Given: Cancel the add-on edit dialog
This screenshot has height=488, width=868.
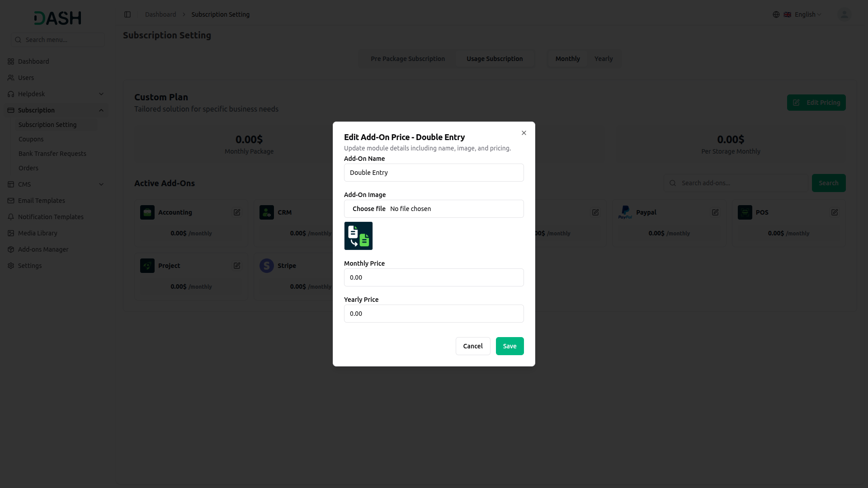Looking at the screenshot, I should click(473, 346).
